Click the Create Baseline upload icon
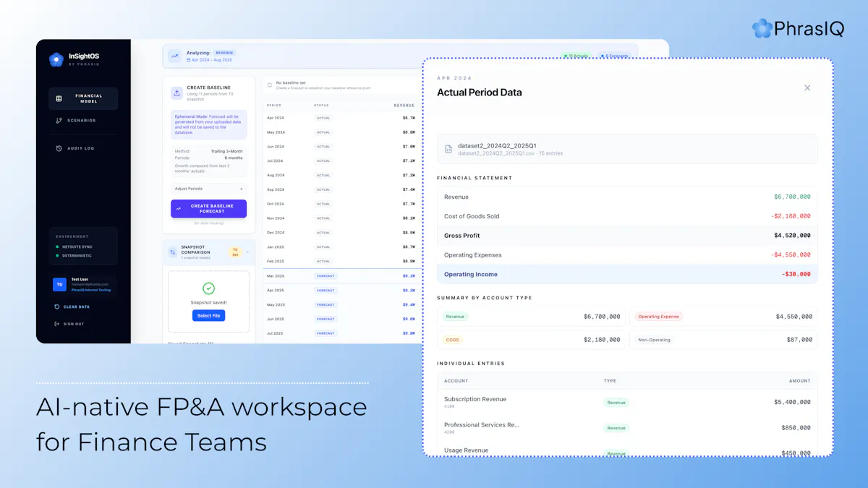 (x=176, y=93)
